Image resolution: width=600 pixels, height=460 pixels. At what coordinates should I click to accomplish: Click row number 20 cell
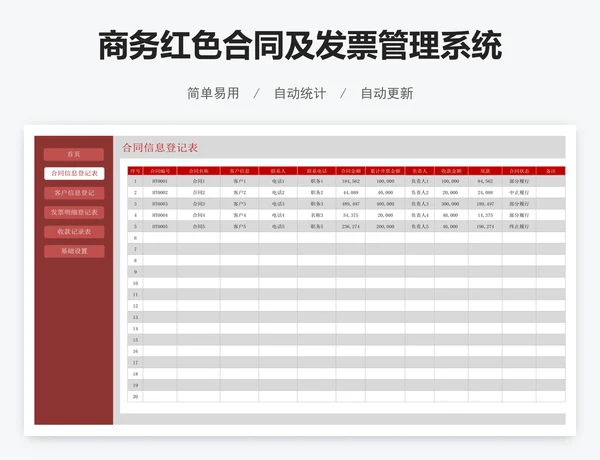[135, 396]
